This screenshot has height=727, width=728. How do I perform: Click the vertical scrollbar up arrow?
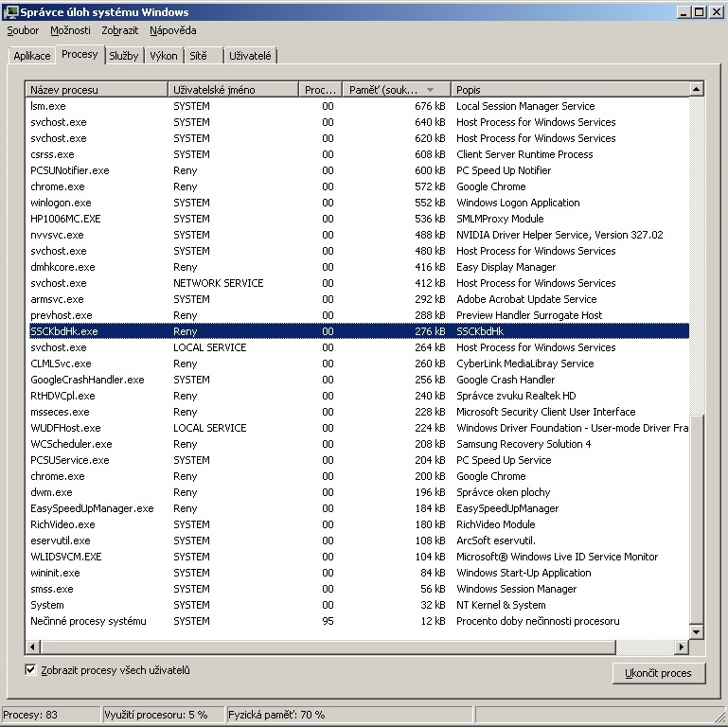697,90
